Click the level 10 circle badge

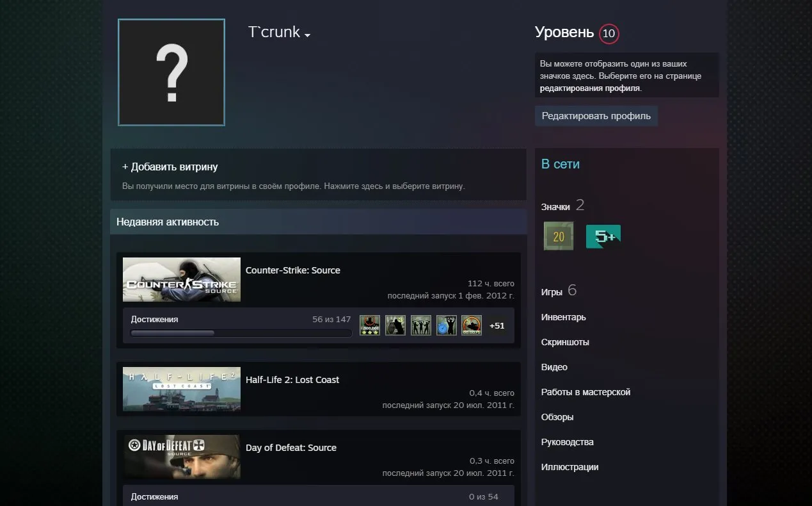pos(609,33)
